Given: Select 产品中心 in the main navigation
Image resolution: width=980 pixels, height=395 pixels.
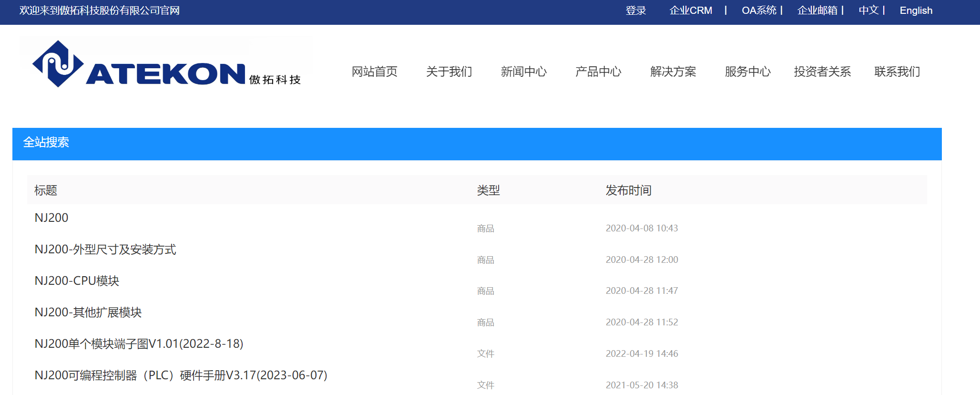Looking at the screenshot, I should point(598,72).
